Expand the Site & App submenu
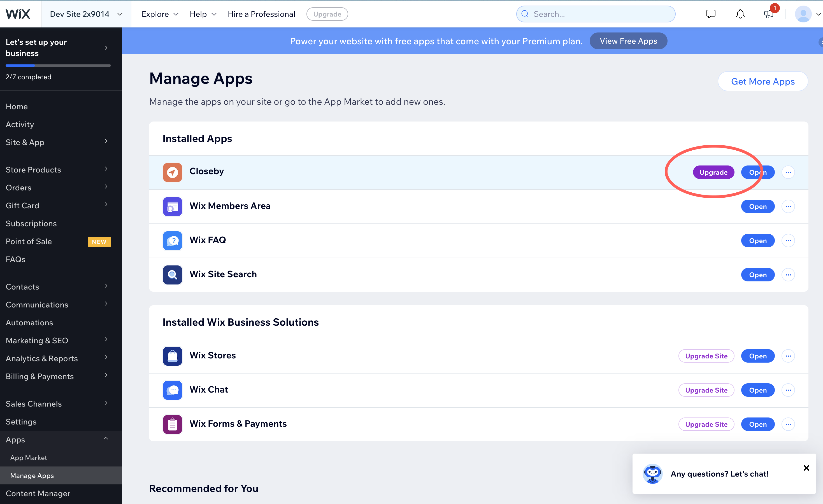The width and height of the screenshot is (823, 504). [106, 141]
